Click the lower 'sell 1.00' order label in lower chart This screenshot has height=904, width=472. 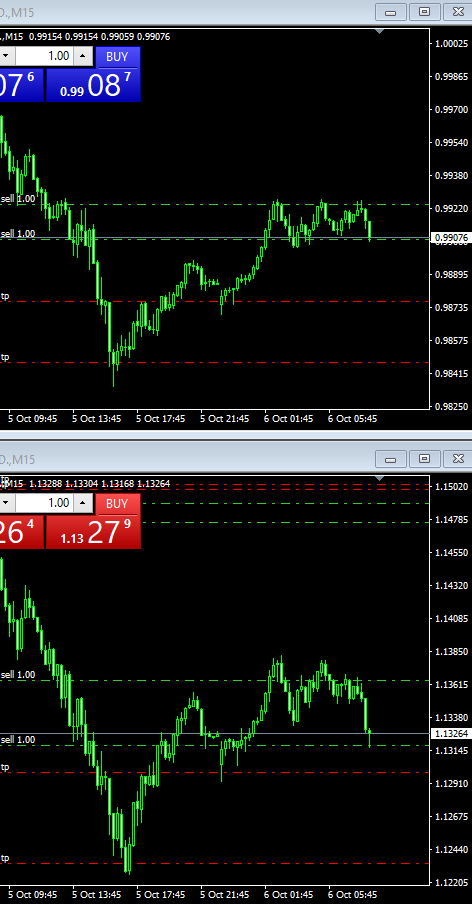(18, 740)
